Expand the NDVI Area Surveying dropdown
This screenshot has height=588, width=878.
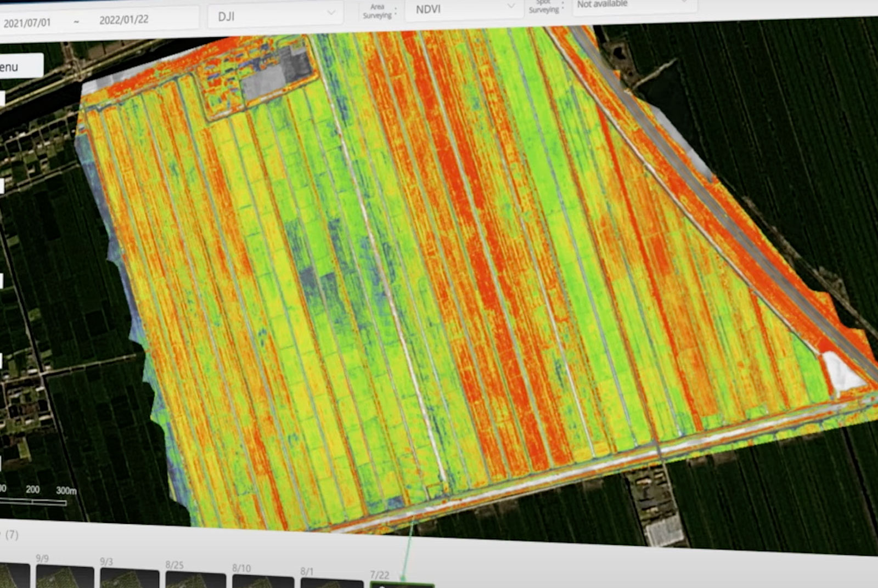[463, 8]
